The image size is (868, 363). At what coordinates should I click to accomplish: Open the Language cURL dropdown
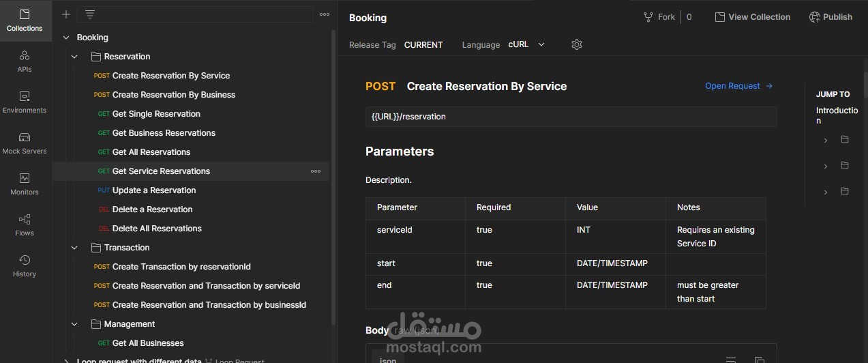tap(526, 44)
